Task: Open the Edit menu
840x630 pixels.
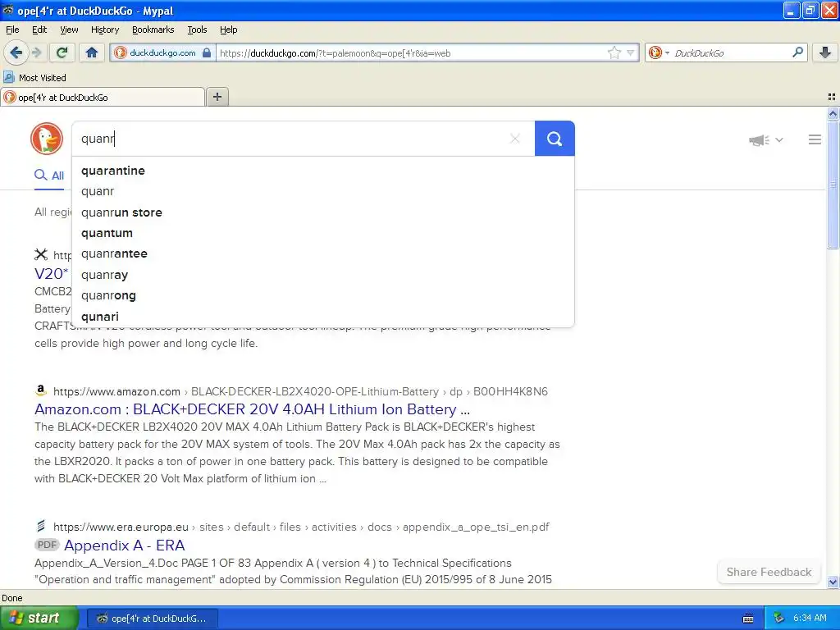Action: (x=39, y=30)
